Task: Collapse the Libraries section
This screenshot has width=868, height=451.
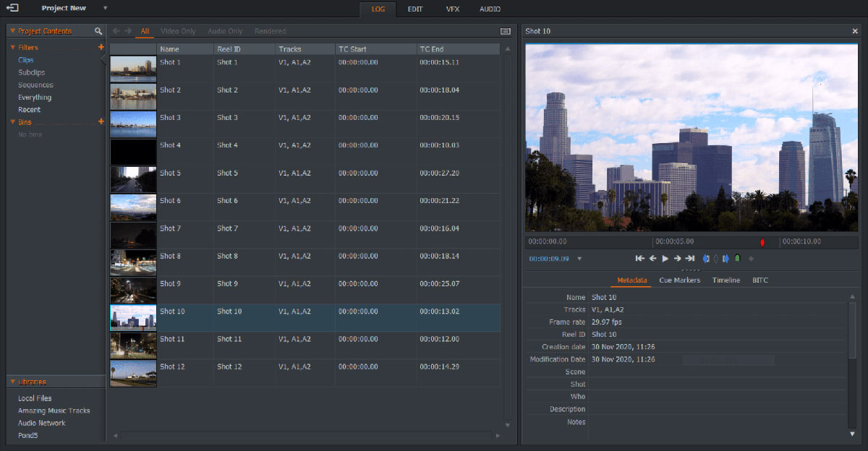Action: pos(13,382)
